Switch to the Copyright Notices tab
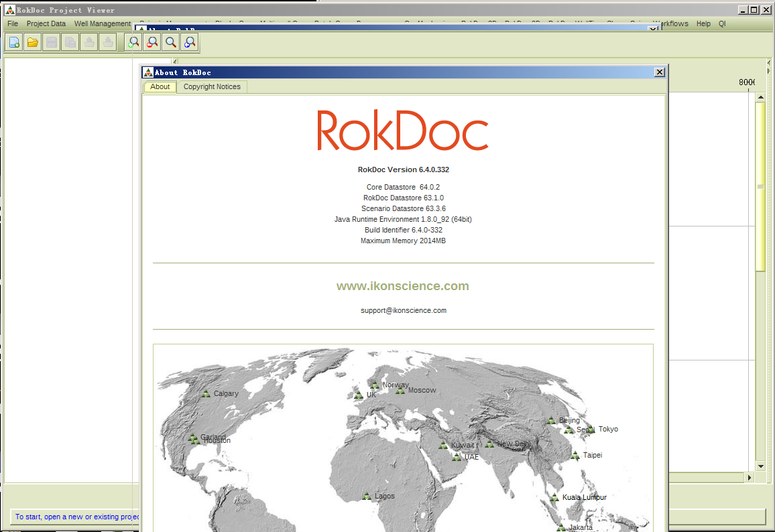Screen dimensions: 775x532 [x=212, y=87]
